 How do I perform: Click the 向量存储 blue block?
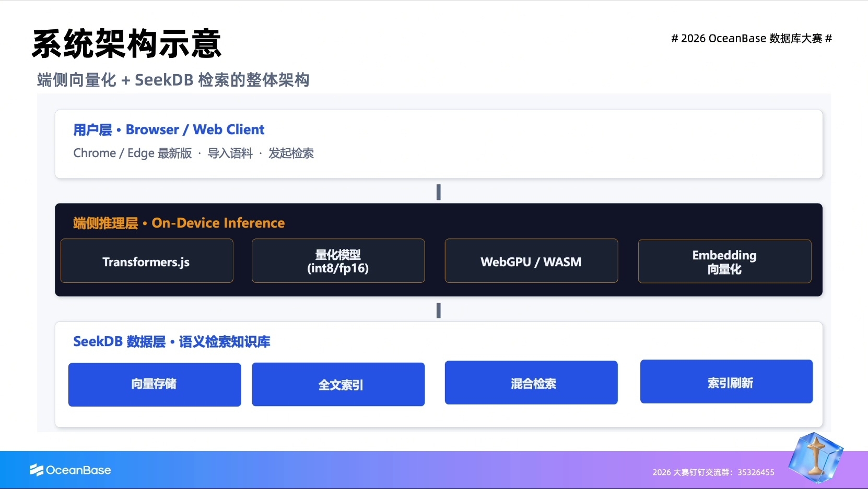[x=155, y=385]
